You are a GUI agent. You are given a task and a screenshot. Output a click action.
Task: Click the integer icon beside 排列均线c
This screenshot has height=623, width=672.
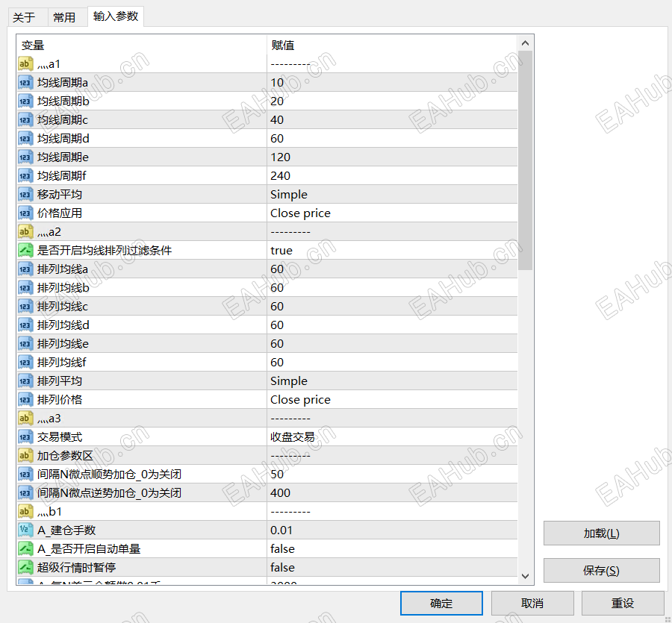25,307
